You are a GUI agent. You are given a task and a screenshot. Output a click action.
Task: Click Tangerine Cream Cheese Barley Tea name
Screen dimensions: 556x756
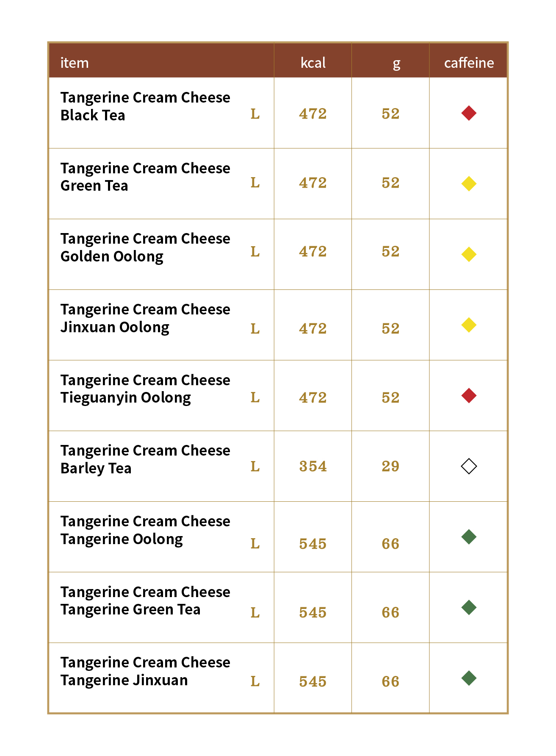(145, 459)
